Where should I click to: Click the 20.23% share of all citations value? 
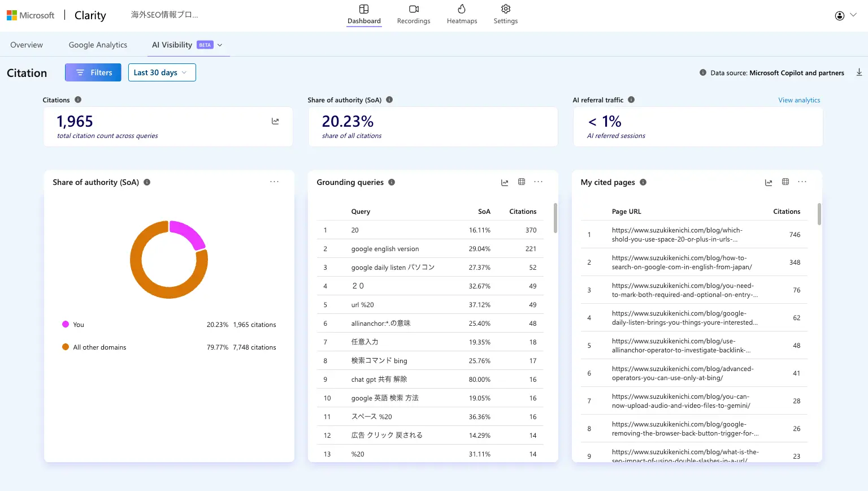[348, 122]
